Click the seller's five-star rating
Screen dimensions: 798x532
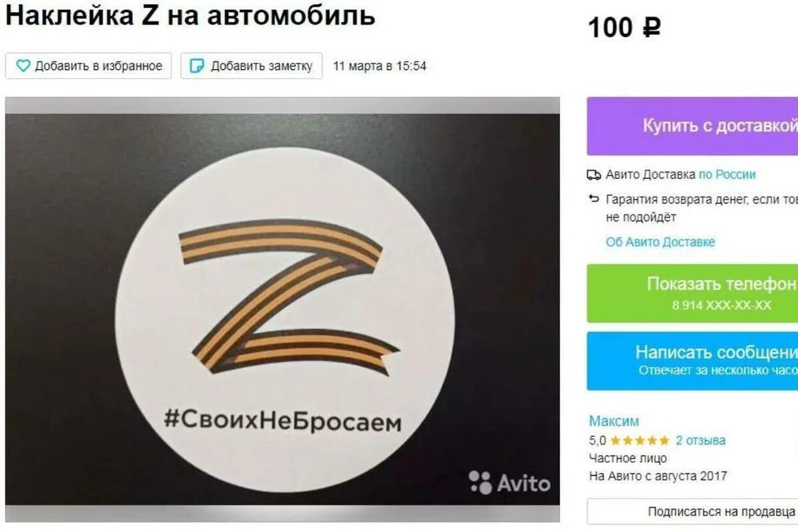coord(640,440)
